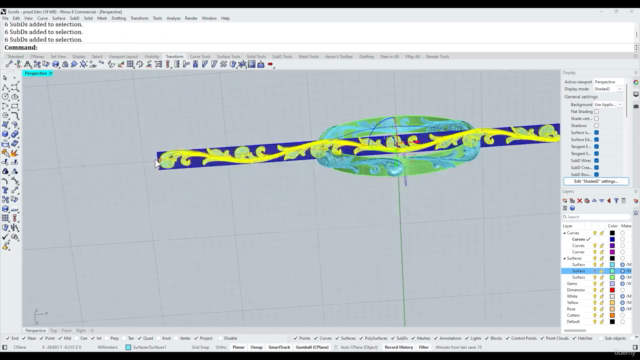The height and width of the screenshot is (360, 640).
Task: Select the rectangular Array tool icon
Action: click(130, 64)
